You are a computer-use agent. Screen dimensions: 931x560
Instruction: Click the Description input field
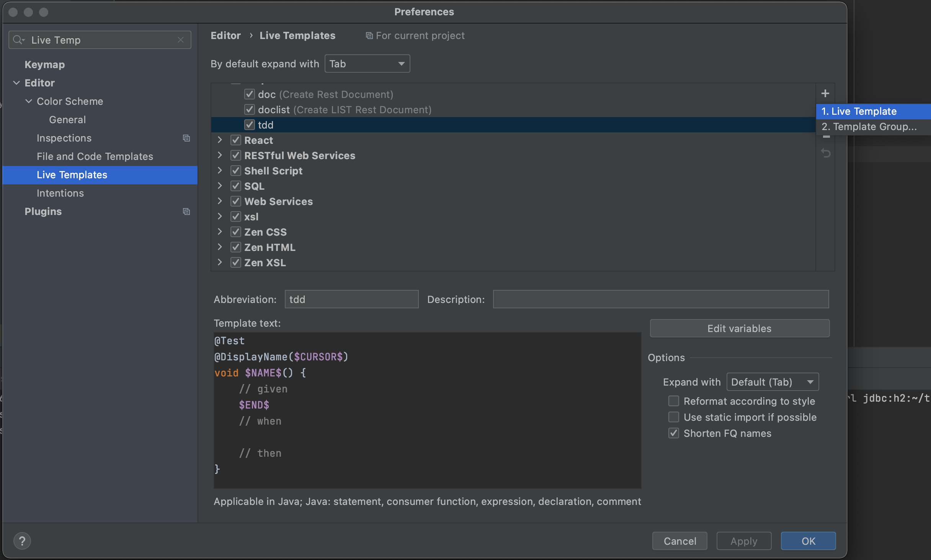point(660,299)
